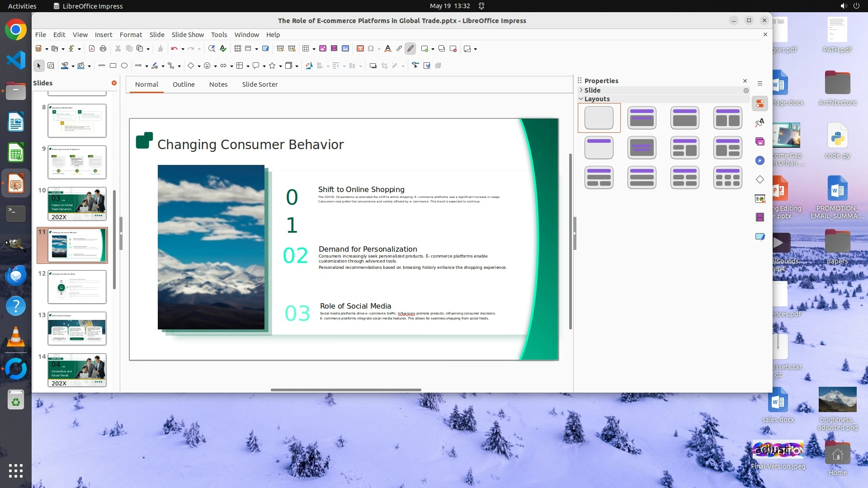This screenshot has height=488, width=868.
Task: Insert a chart from toolbar
Action: [345, 49]
